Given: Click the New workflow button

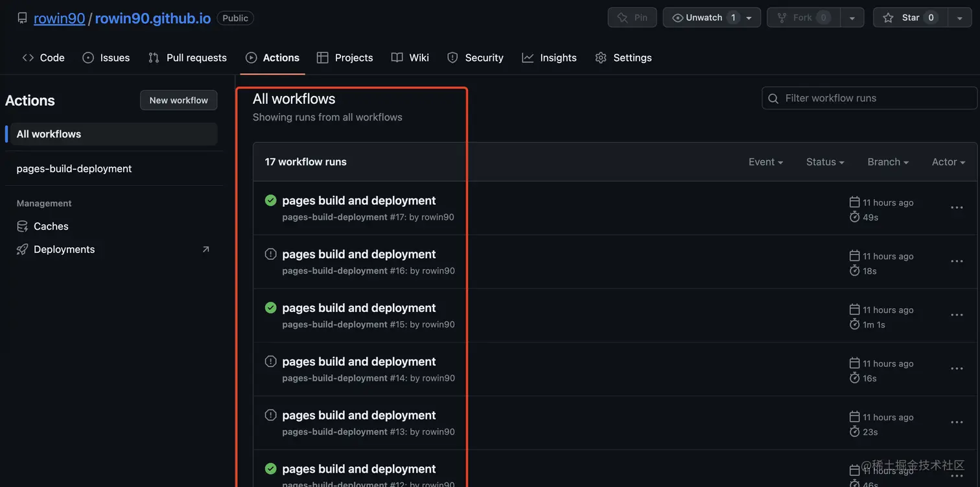Looking at the screenshot, I should coord(179,101).
